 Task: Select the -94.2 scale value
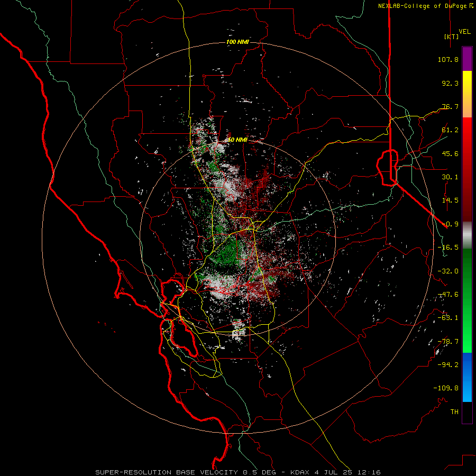click(448, 365)
